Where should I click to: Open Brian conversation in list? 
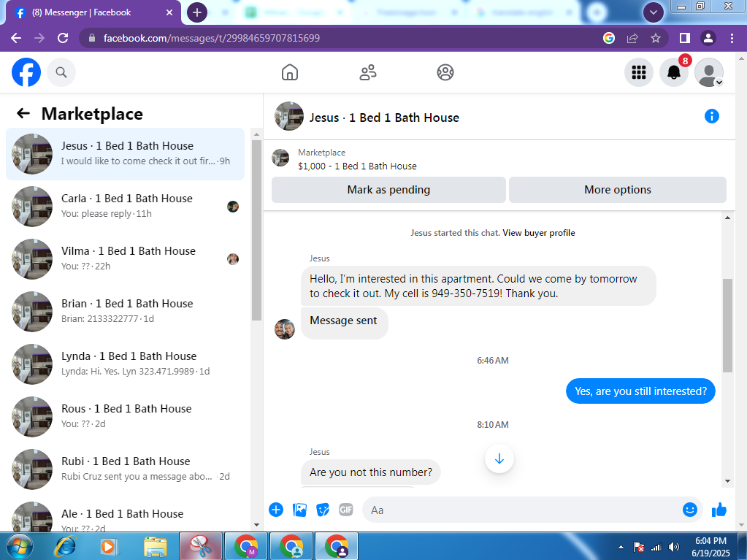tap(126, 312)
